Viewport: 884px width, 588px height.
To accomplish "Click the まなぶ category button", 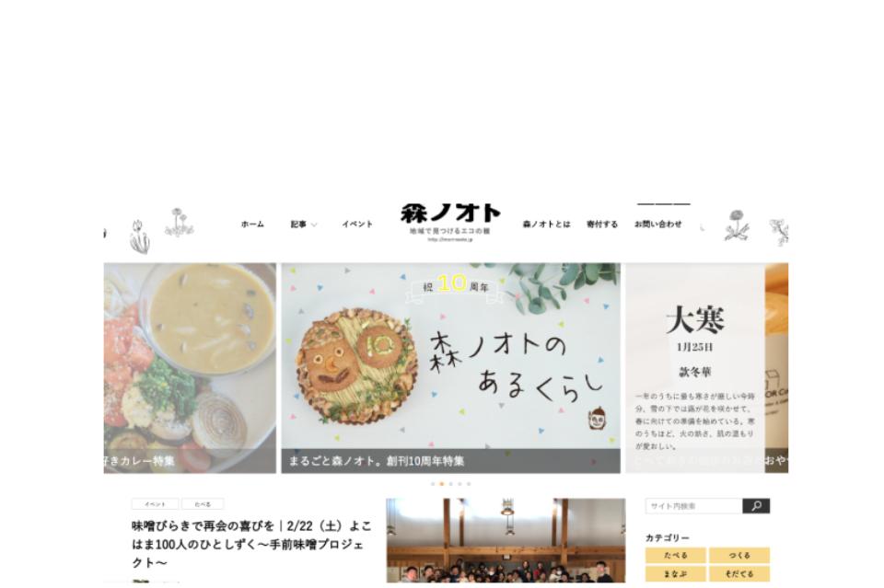I will pyautogui.click(x=675, y=574).
